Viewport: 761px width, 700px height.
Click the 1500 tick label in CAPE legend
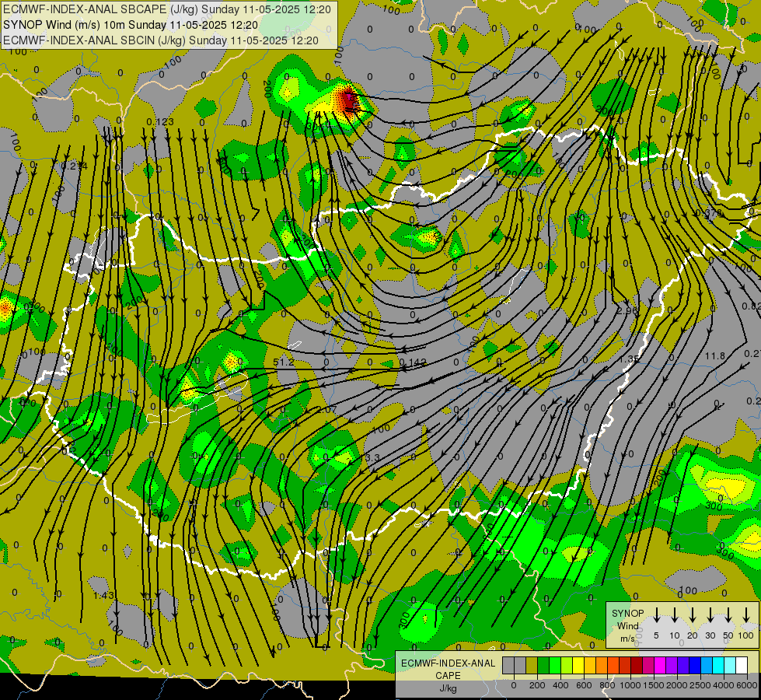pos(654,685)
